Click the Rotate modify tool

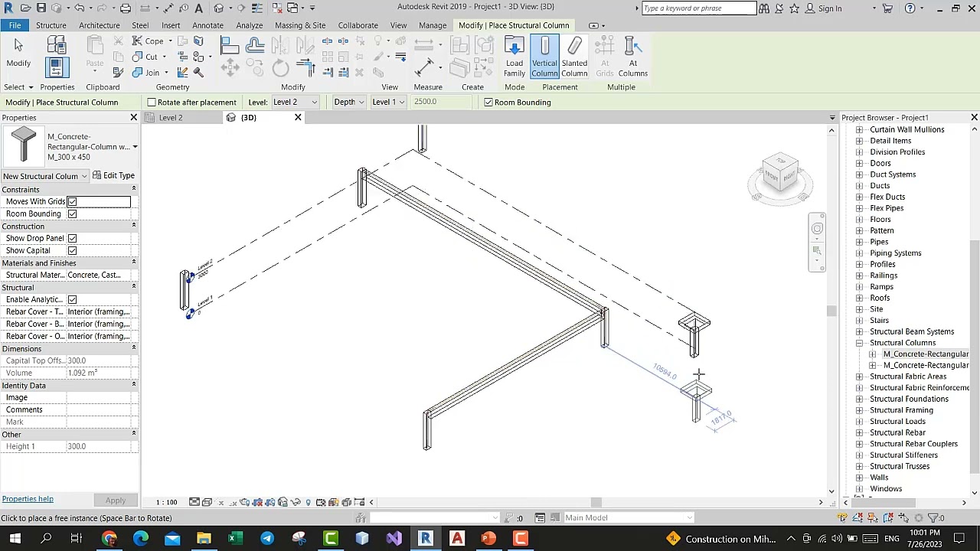coord(280,68)
